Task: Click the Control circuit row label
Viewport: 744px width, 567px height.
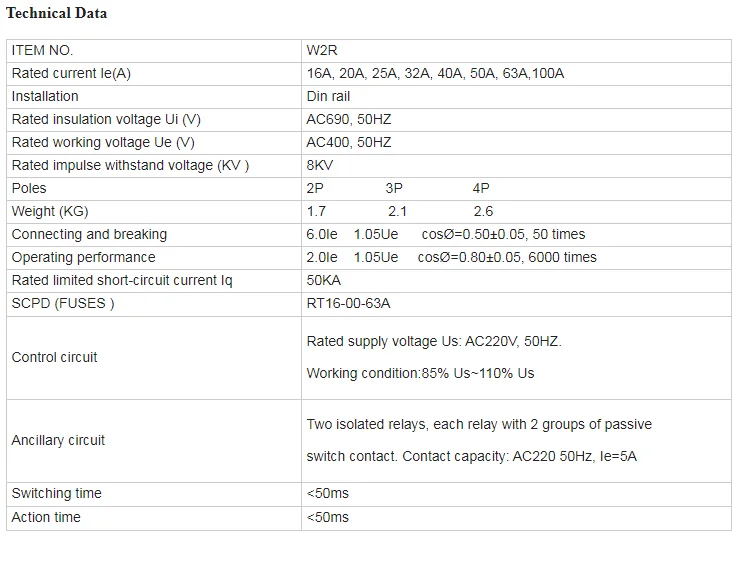Action: pos(54,357)
